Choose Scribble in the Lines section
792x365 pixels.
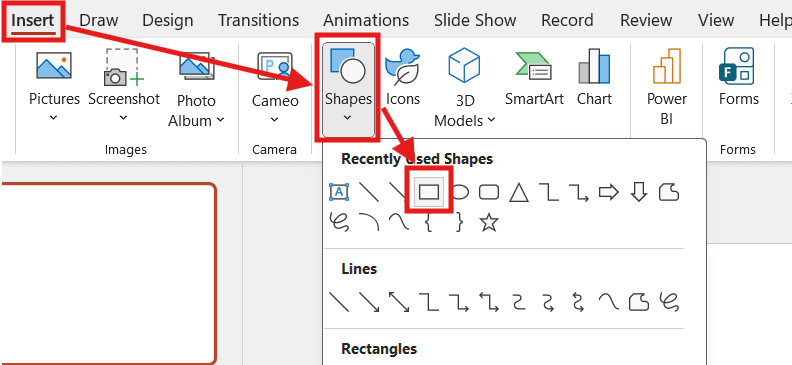669,302
